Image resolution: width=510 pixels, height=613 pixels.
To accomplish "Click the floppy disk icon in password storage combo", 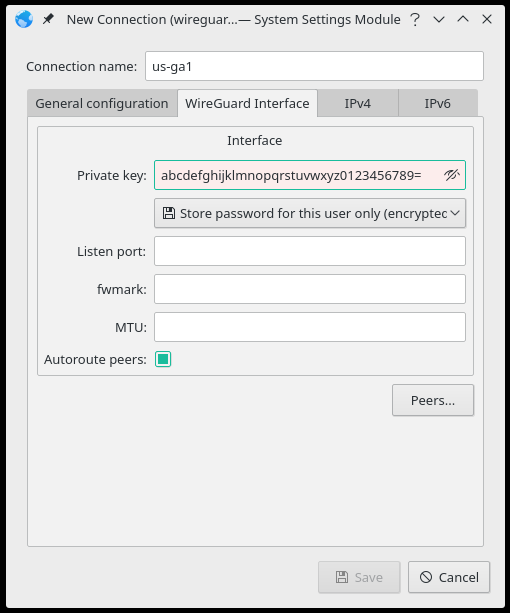I will pyautogui.click(x=169, y=213).
